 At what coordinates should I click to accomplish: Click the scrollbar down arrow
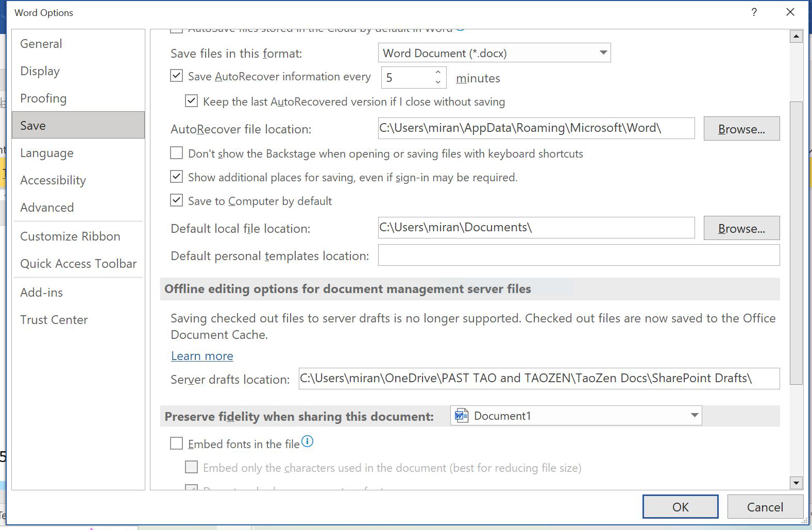(x=796, y=483)
